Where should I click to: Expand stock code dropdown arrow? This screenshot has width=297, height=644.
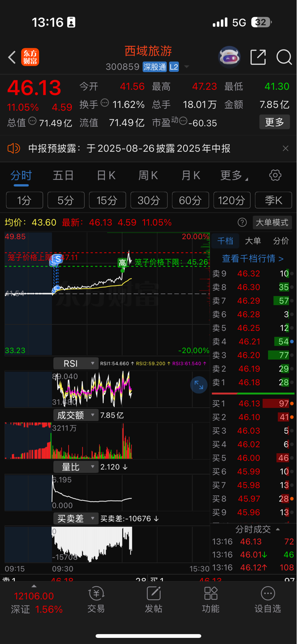tap(187, 67)
